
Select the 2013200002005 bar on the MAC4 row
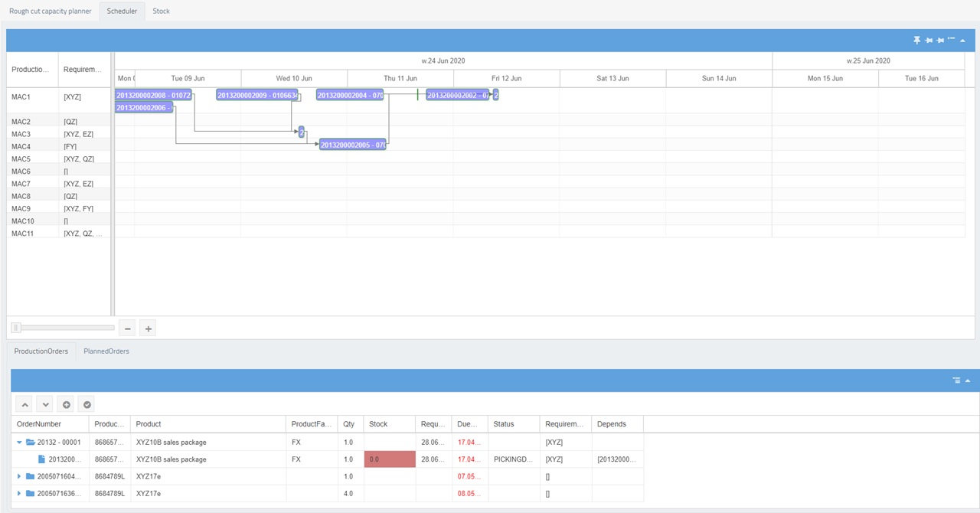351,144
